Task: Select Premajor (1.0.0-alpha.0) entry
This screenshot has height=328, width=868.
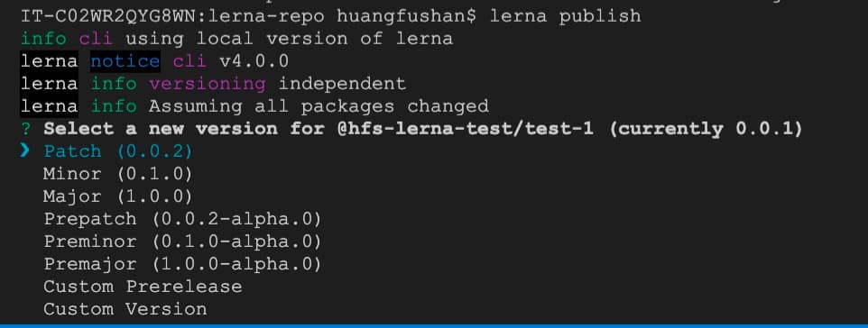Action: [x=182, y=265]
